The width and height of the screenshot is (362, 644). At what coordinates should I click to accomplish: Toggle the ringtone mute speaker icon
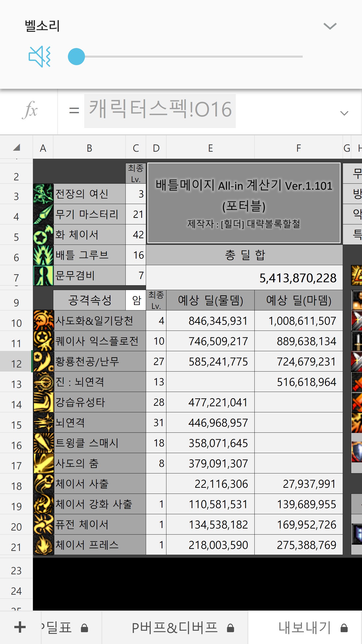point(40,57)
